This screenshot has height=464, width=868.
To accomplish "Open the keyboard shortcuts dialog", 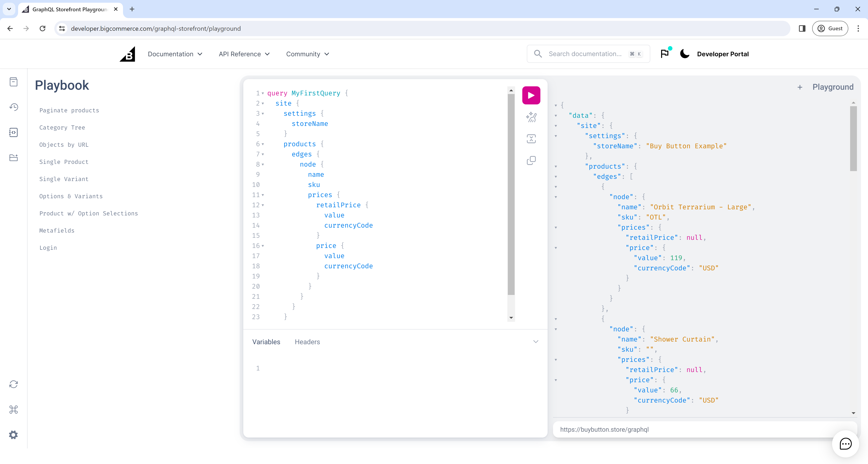I will [14, 410].
